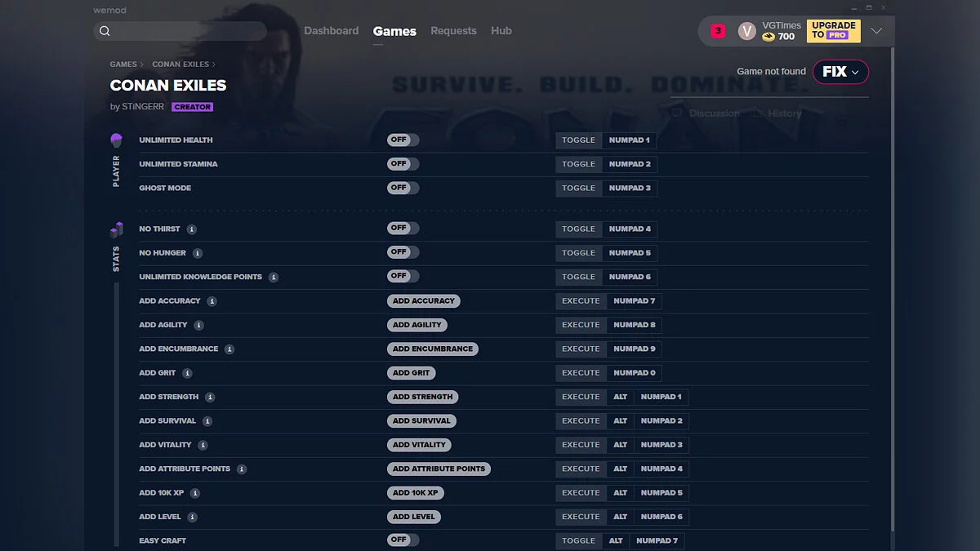Click the Add Strength button
This screenshot has width=980, height=551.
[x=423, y=397]
